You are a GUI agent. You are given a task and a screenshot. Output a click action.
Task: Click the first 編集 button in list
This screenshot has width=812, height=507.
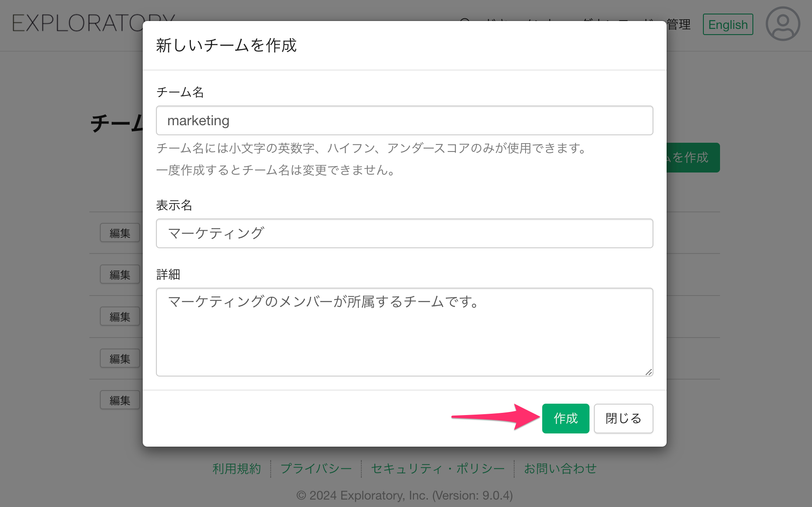pyautogui.click(x=120, y=233)
